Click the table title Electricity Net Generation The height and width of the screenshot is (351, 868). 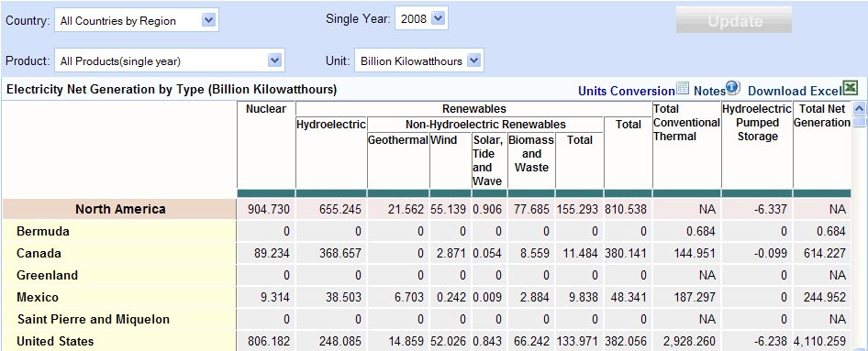tap(171, 89)
